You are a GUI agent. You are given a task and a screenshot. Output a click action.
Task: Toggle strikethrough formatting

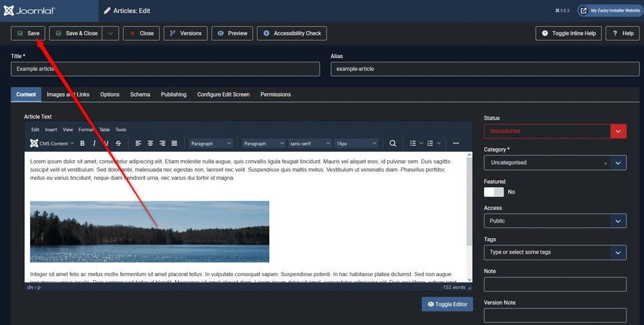click(118, 144)
